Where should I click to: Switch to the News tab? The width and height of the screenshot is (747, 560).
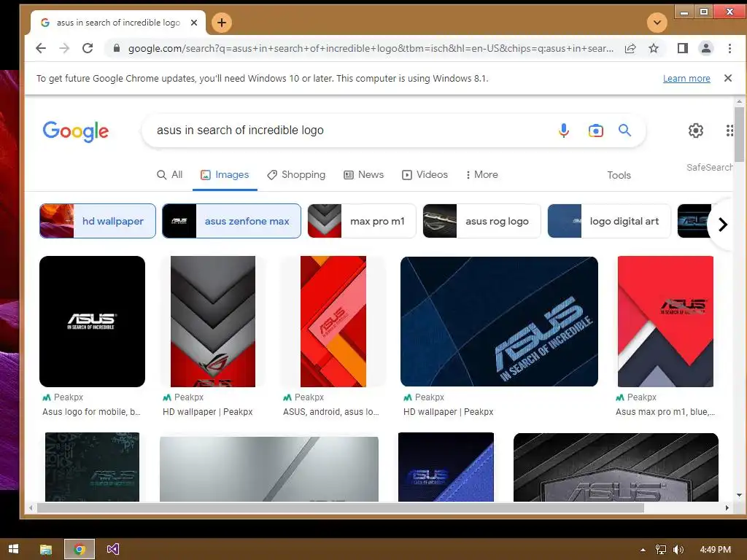364,175
